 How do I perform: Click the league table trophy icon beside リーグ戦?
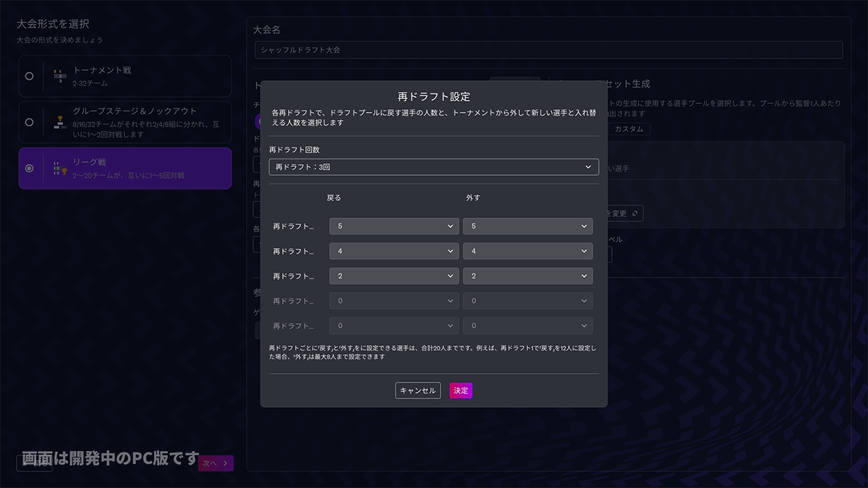tap(60, 168)
